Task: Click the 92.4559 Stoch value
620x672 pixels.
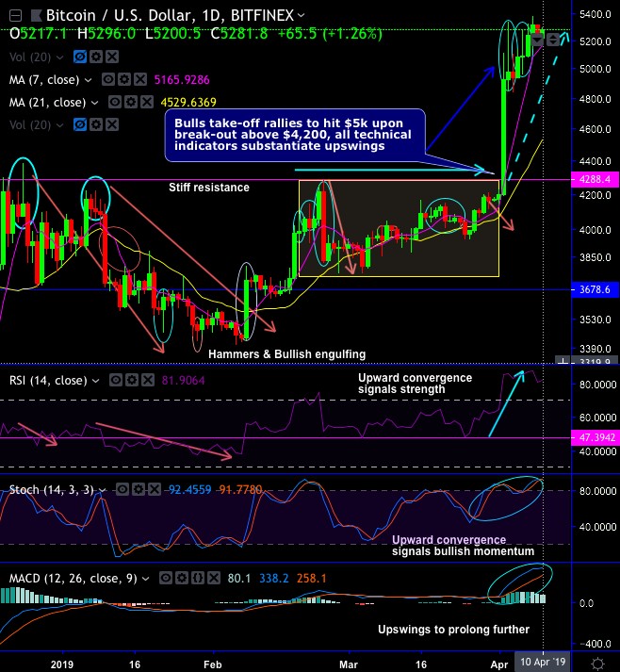Action: pos(189,490)
